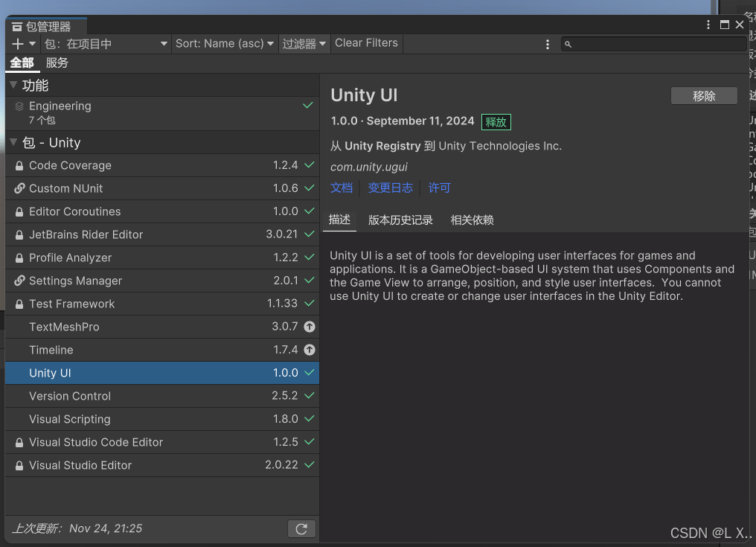Switch to the 描述 description tab

point(339,220)
